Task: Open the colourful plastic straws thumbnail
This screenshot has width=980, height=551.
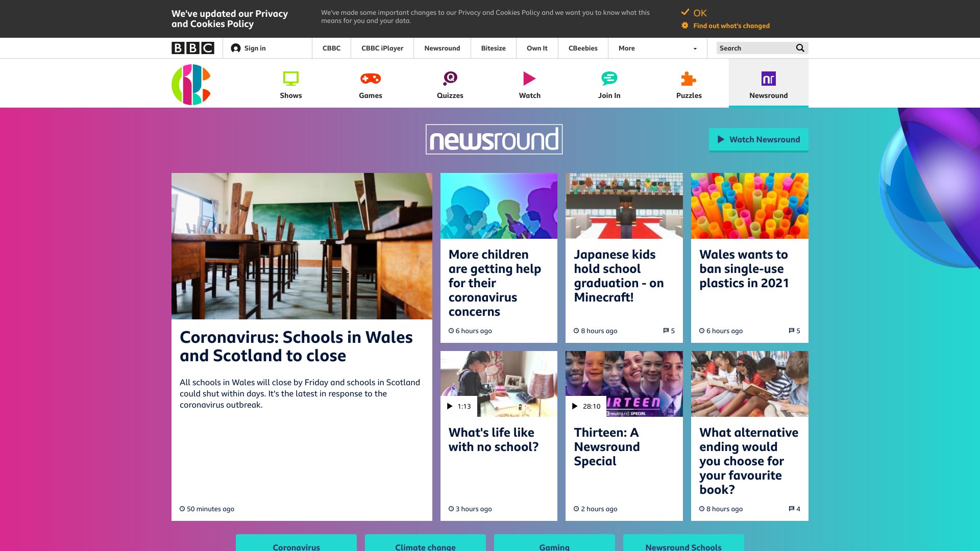Action: click(x=749, y=206)
